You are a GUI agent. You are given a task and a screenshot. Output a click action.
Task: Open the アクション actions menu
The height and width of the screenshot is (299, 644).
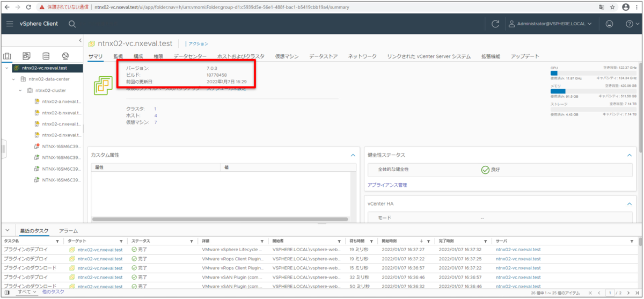[196, 44]
